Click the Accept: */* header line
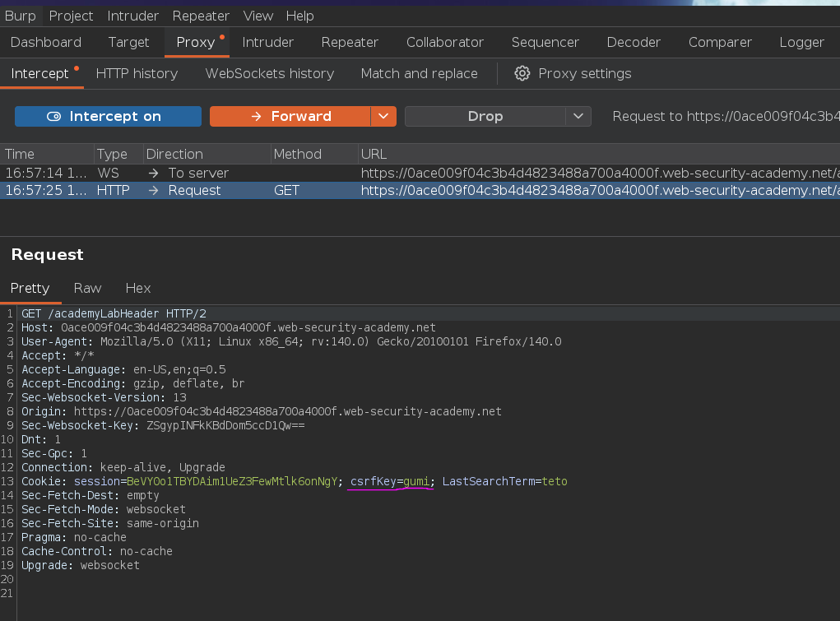The height and width of the screenshot is (621, 840). (x=58, y=355)
